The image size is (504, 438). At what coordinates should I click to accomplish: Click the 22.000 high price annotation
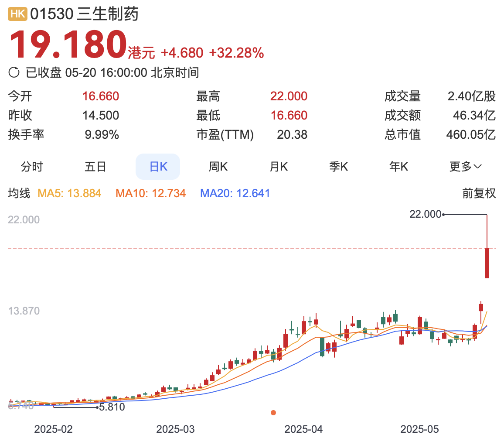tap(425, 214)
